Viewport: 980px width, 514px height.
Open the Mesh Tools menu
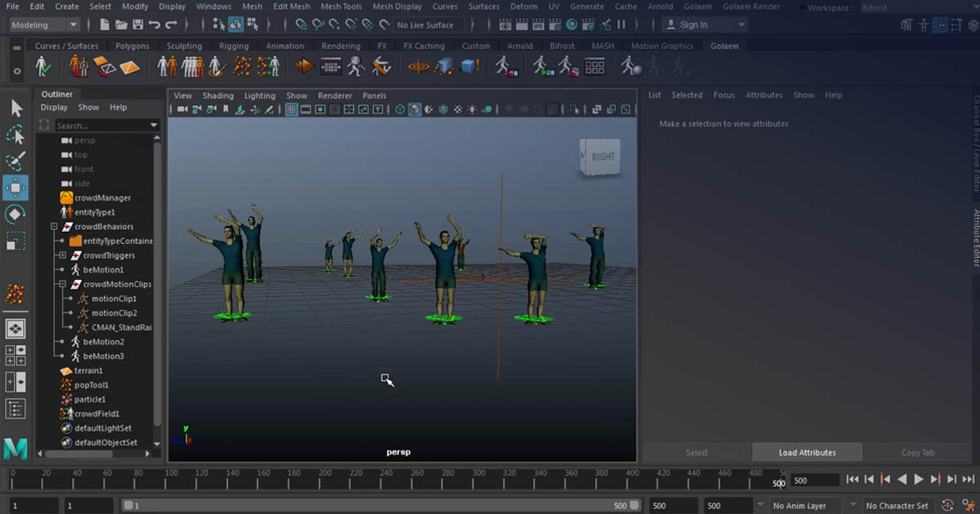(x=341, y=6)
